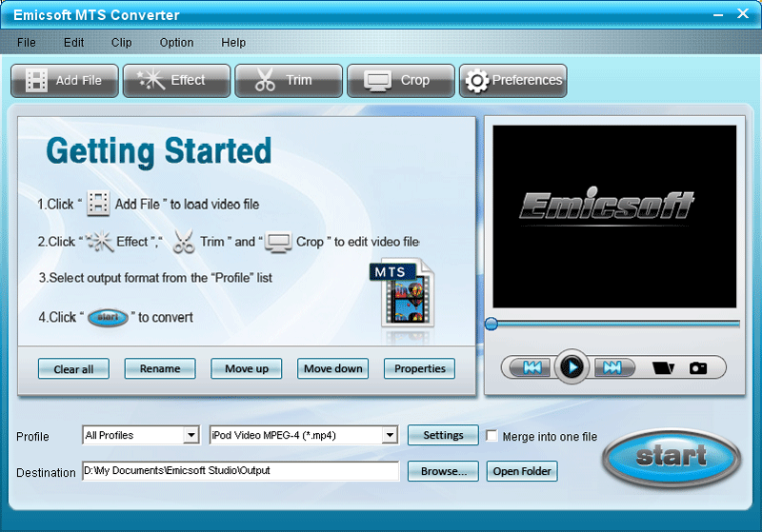Viewport: 762px width, 532px height.
Task: Click the Move down button
Action: point(332,369)
